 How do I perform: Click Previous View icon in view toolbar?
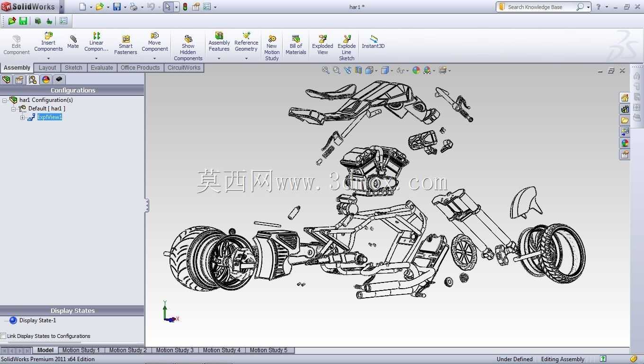click(x=348, y=70)
